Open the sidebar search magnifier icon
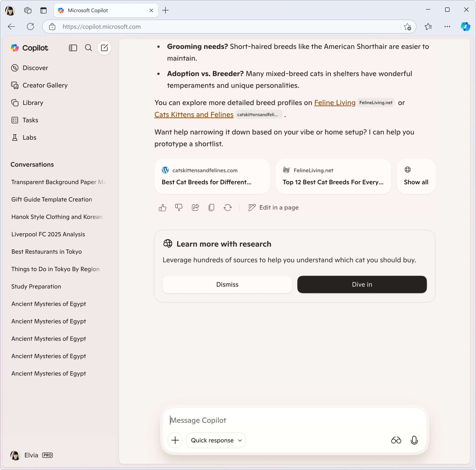This screenshot has height=470, width=476. [x=88, y=48]
